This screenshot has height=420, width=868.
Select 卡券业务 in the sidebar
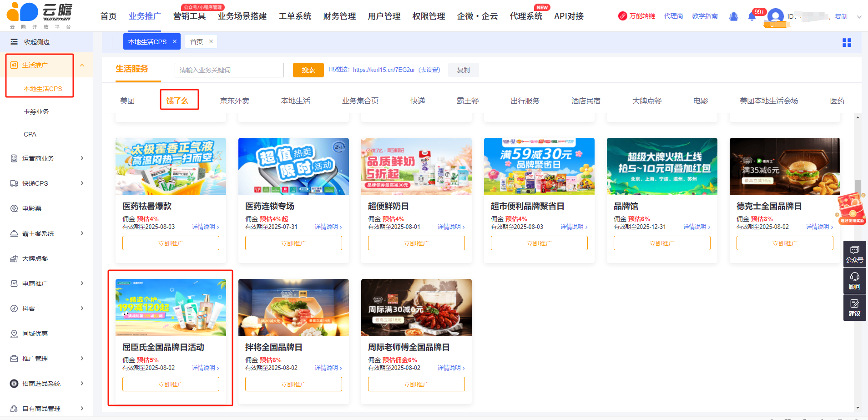[36, 111]
